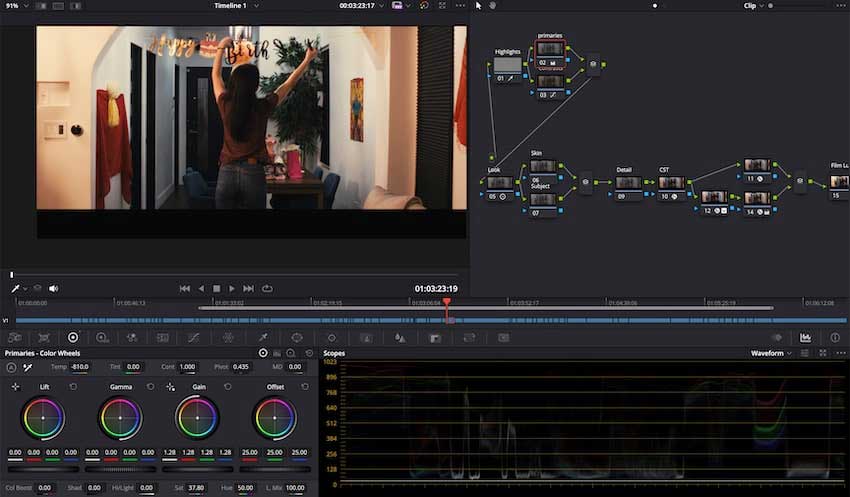This screenshot has width=850, height=497.
Task: Click the Gain white point picker
Action: pos(170,386)
